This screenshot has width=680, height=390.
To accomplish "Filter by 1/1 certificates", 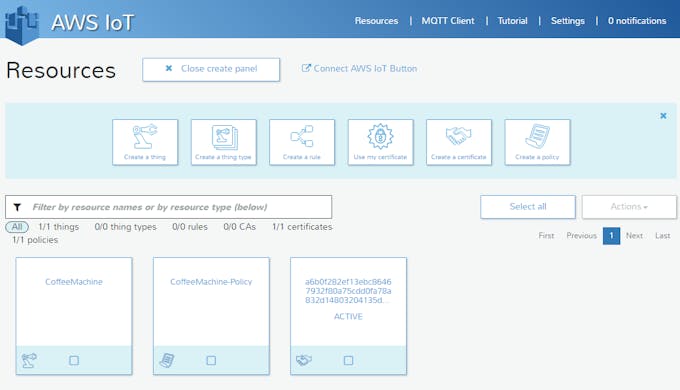I will pyautogui.click(x=302, y=227).
